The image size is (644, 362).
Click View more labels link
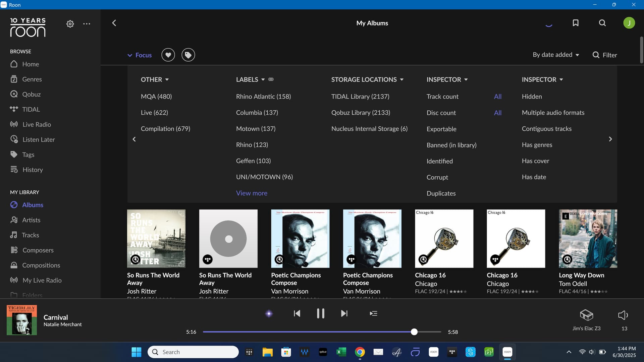click(252, 193)
